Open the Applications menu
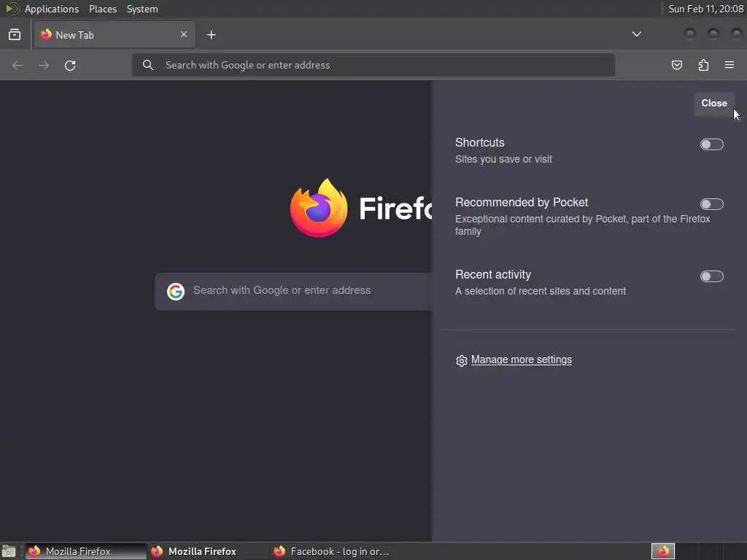The image size is (747, 560). coord(52,9)
